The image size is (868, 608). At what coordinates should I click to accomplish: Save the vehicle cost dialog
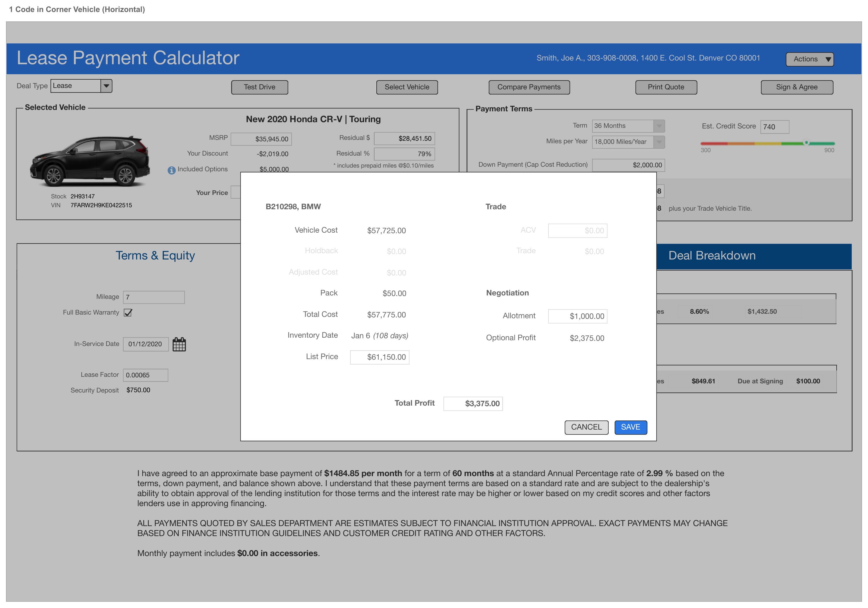[x=631, y=427]
